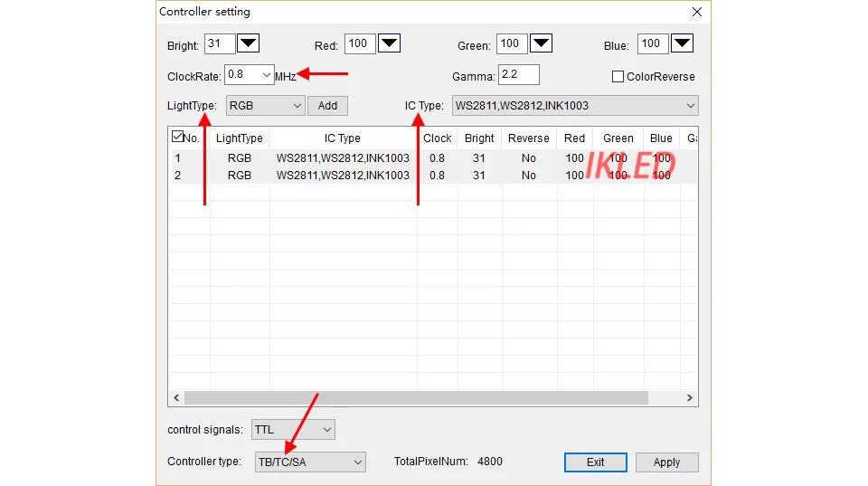
Task: Click the No reverse cell in row 2
Action: pyautogui.click(x=529, y=176)
